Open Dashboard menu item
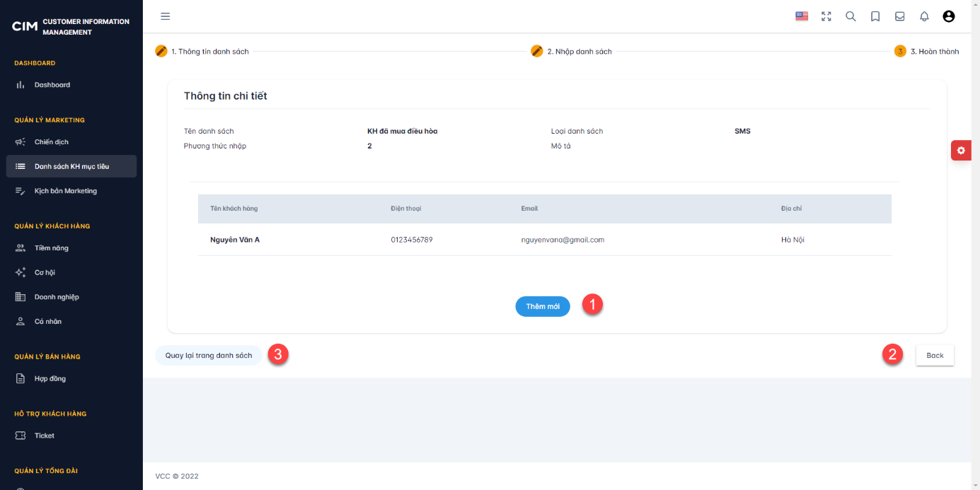 click(x=71, y=85)
